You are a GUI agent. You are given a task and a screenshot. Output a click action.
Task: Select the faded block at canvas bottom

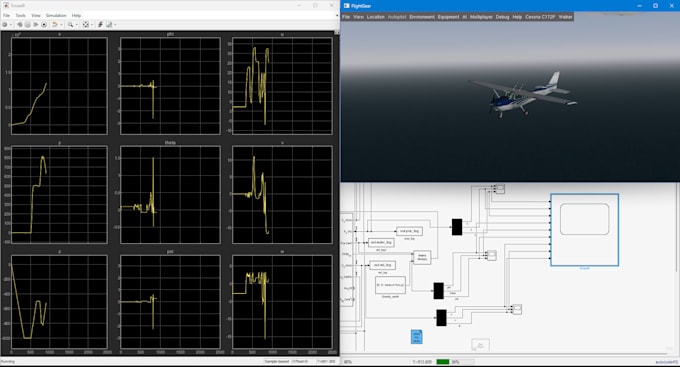point(481,345)
